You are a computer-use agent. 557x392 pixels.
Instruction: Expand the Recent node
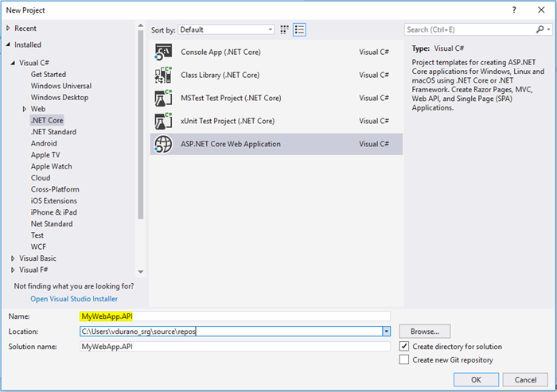(8, 28)
